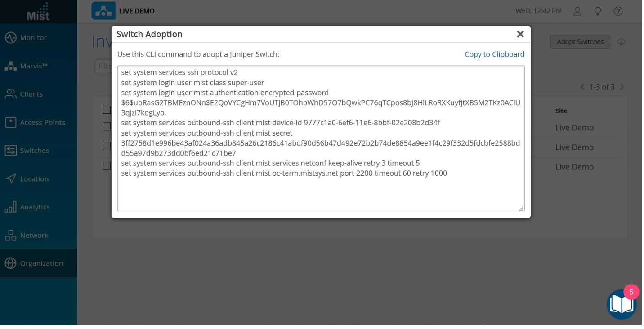Close the Switch Adoption dialog
The image size is (644, 329).
520,34
